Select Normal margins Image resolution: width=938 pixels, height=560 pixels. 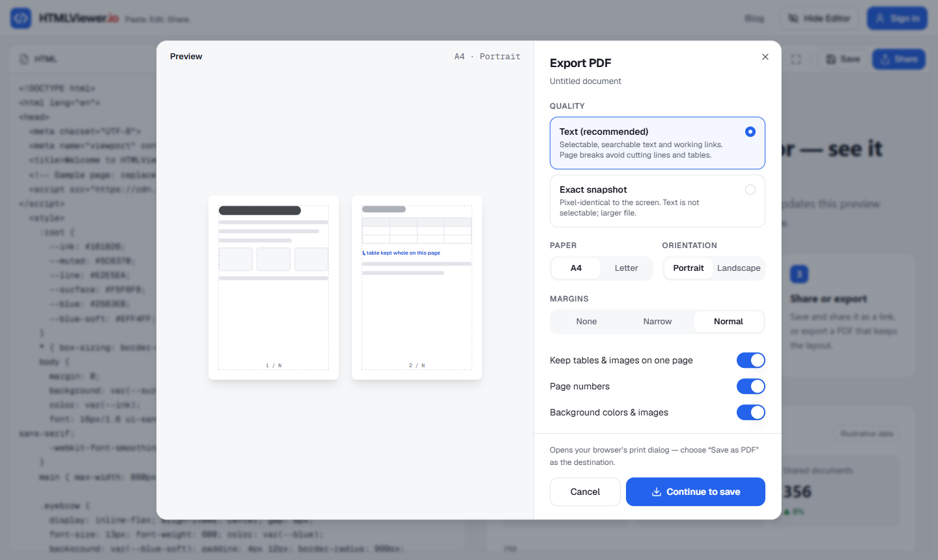pyautogui.click(x=728, y=322)
